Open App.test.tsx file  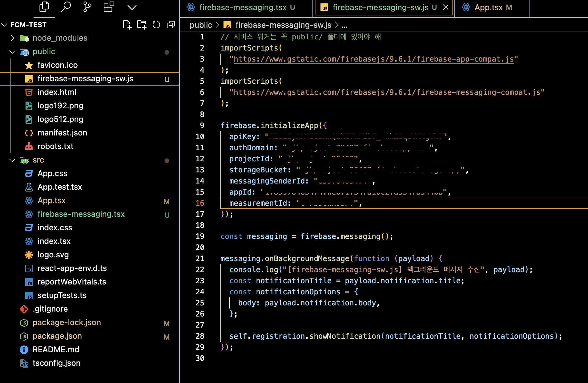point(60,187)
